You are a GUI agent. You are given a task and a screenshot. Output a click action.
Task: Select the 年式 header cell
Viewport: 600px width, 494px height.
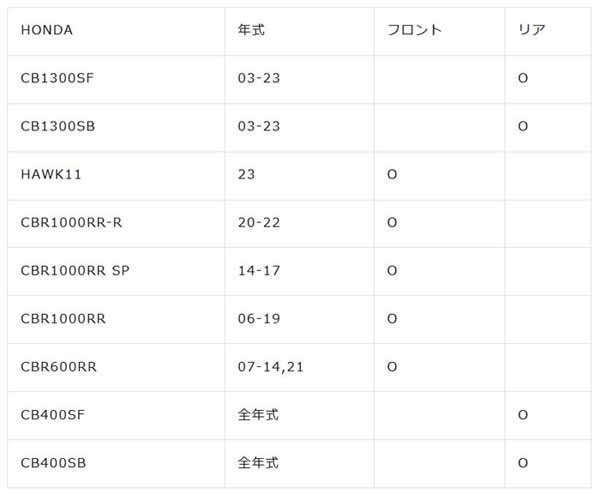click(x=252, y=30)
